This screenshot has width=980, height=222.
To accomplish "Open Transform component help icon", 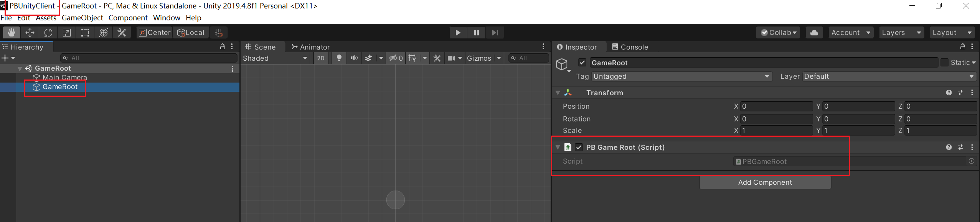I will 949,93.
